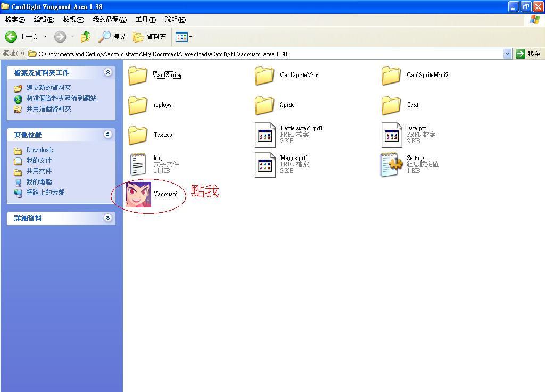Open the 工具(T) menu
This screenshot has width=545, height=392.
tap(145, 20)
